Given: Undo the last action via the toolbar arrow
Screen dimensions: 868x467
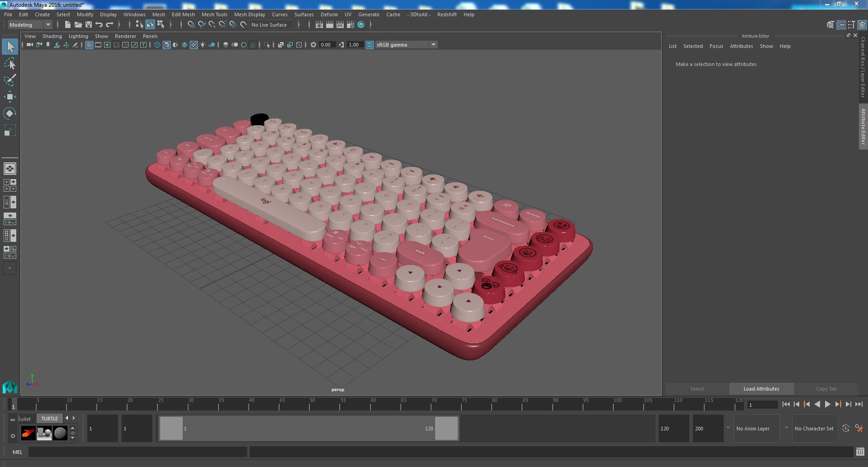Looking at the screenshot, I should click(x=99, y=24).
